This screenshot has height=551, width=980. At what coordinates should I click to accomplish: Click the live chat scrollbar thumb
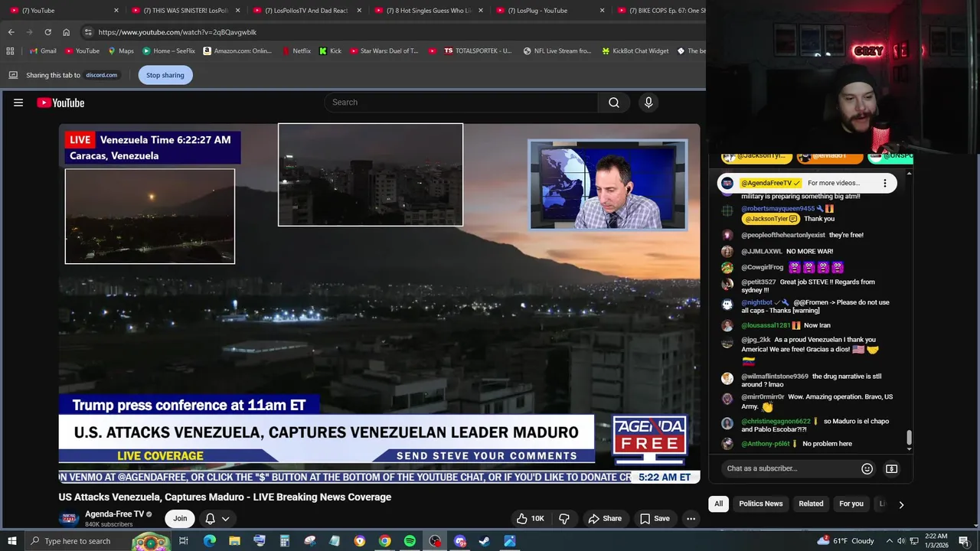click(910, 437)
